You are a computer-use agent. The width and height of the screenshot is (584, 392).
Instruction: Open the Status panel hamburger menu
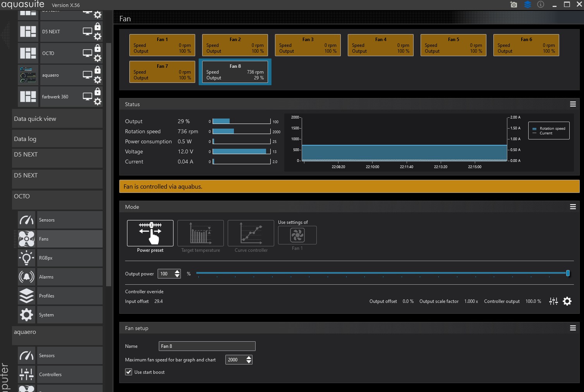[x=573, y=104]
